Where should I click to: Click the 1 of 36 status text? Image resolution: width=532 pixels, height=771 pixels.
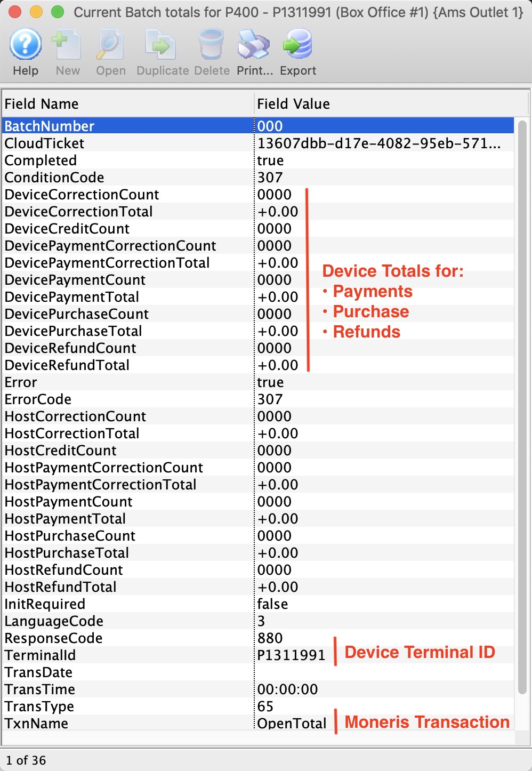26,760
